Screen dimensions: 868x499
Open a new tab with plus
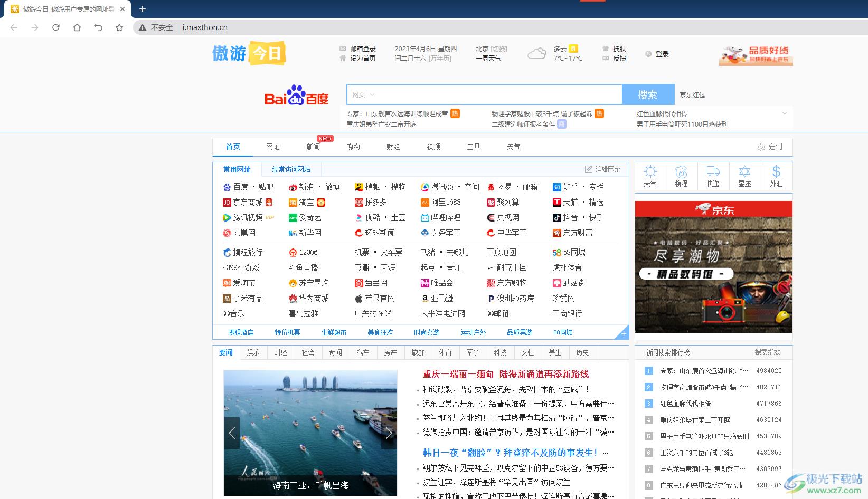point(143,9)
